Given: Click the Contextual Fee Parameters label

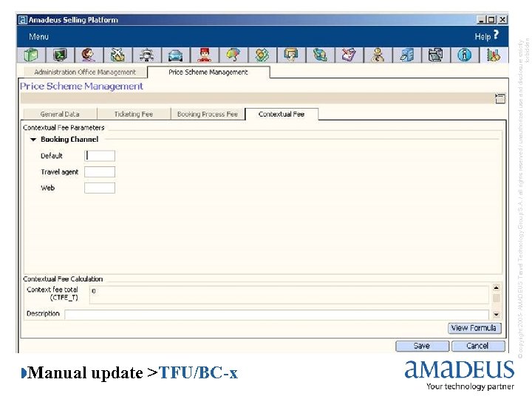Looking at the screenshot, I should tap(64, 128).
